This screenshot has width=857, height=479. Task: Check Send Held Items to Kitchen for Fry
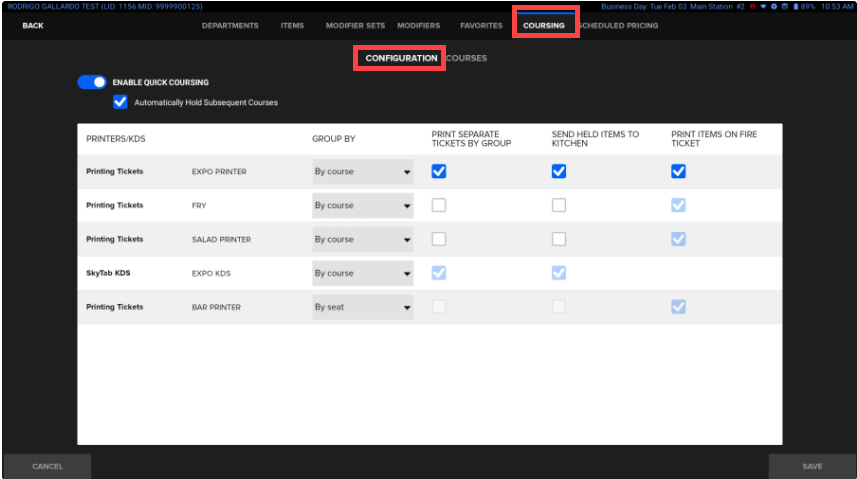[558, 205]
